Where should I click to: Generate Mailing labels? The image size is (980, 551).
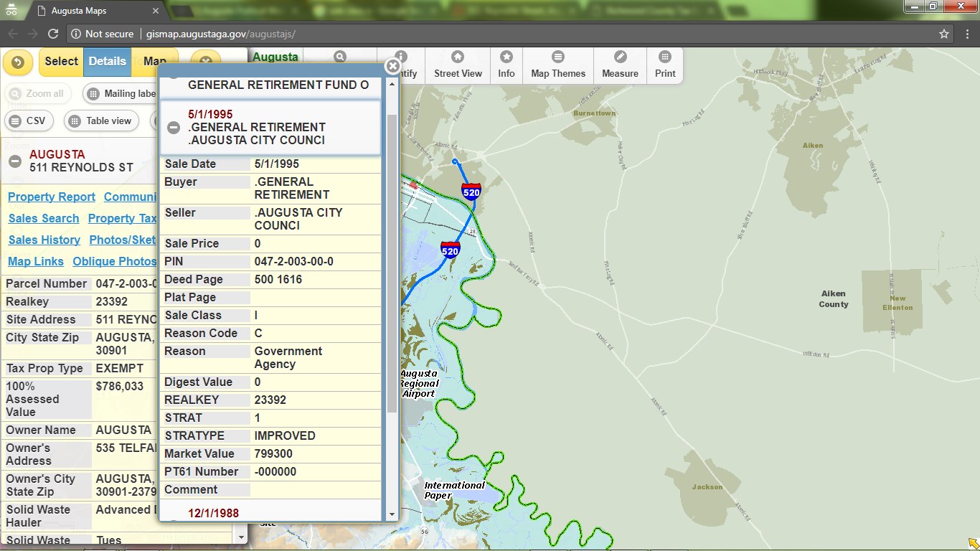121,93
